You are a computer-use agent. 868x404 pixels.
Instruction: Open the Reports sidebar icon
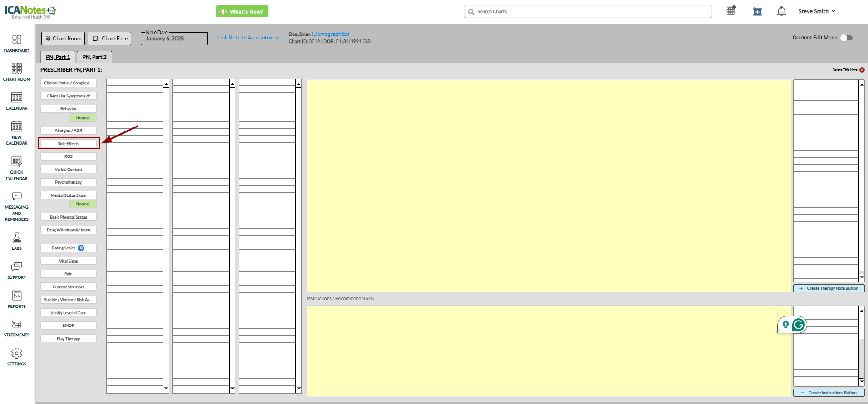[17, 299]
